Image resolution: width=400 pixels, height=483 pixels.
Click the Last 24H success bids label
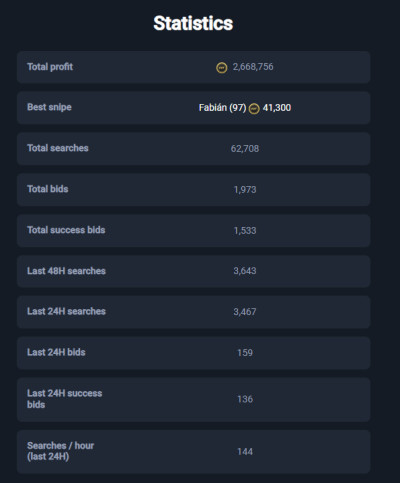click(x=65, y=399)
